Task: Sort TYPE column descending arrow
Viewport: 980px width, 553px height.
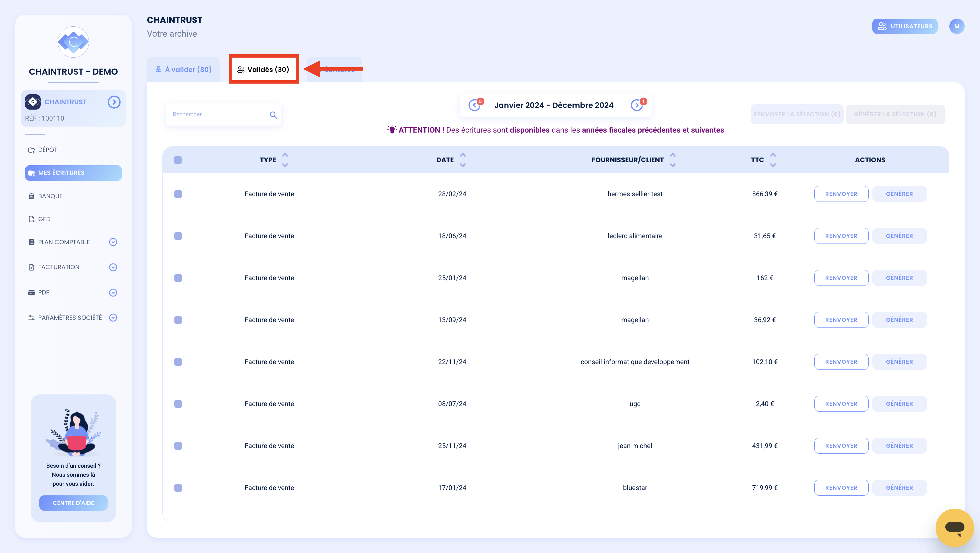Action: pyautogui.click(x=285, y=165)
